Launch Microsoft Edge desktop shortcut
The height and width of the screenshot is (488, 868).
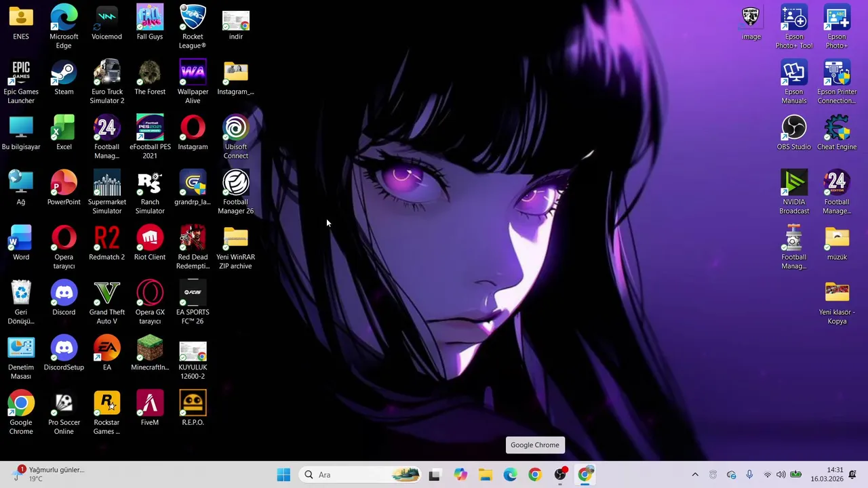[x=64, y=27]
